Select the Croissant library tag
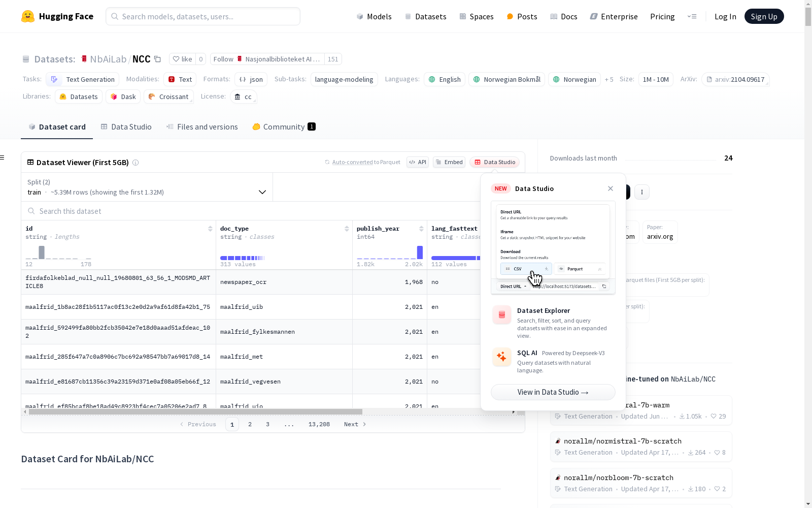Screen dimensions: 812x508 tap(168, 97)
